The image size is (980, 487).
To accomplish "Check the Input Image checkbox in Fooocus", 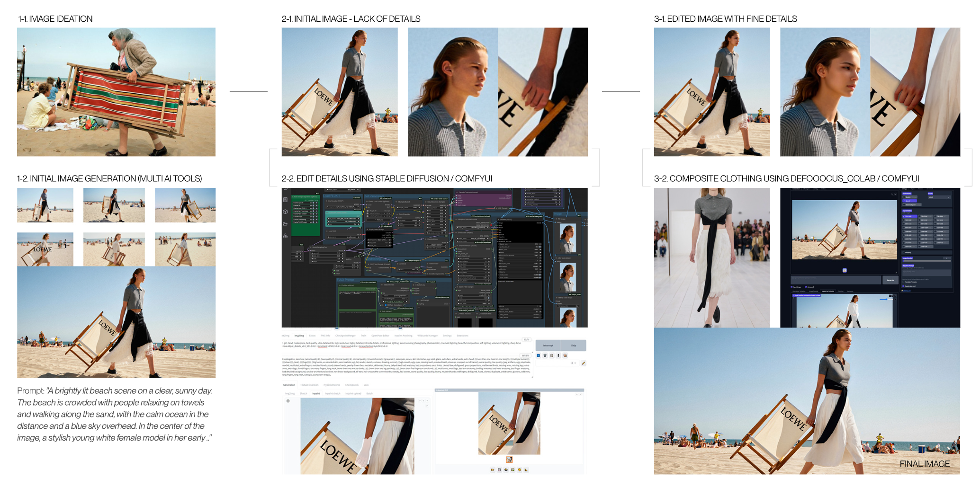I will [791, 287].
